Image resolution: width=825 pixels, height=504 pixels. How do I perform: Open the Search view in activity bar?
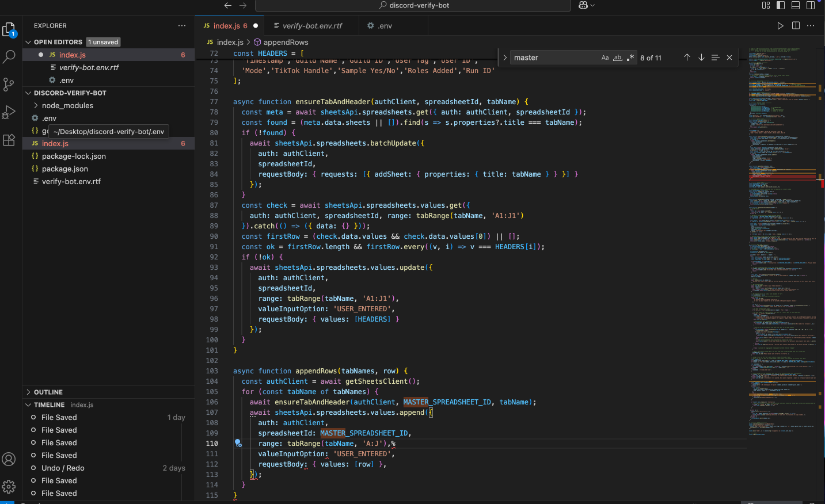[9, 56]
